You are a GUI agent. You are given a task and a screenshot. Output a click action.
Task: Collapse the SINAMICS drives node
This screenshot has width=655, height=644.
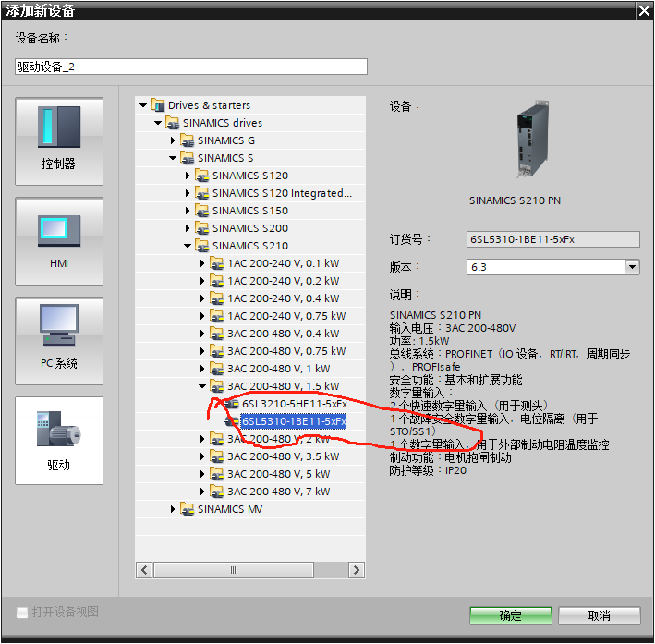158,123
